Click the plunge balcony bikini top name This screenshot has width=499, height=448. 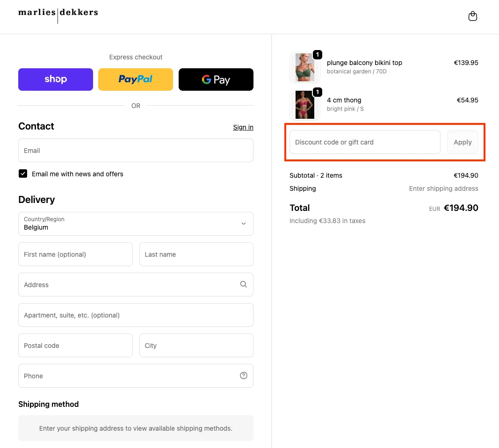[364, 63]
